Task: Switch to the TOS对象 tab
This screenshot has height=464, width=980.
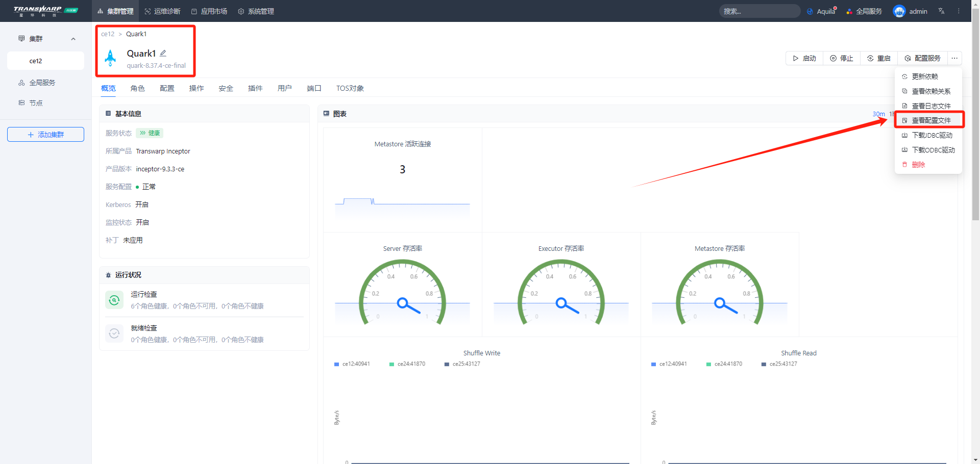Action: 350,88
